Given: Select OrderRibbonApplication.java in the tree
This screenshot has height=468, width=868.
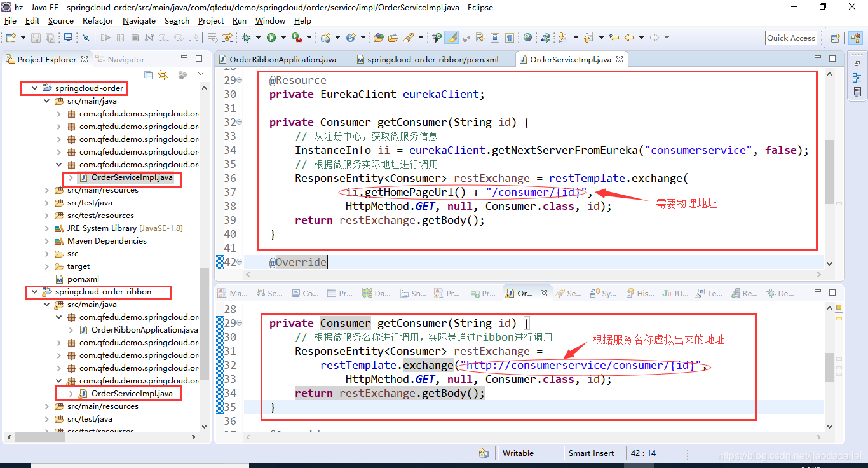Looking at the screenshot, I should click(139, 330).
